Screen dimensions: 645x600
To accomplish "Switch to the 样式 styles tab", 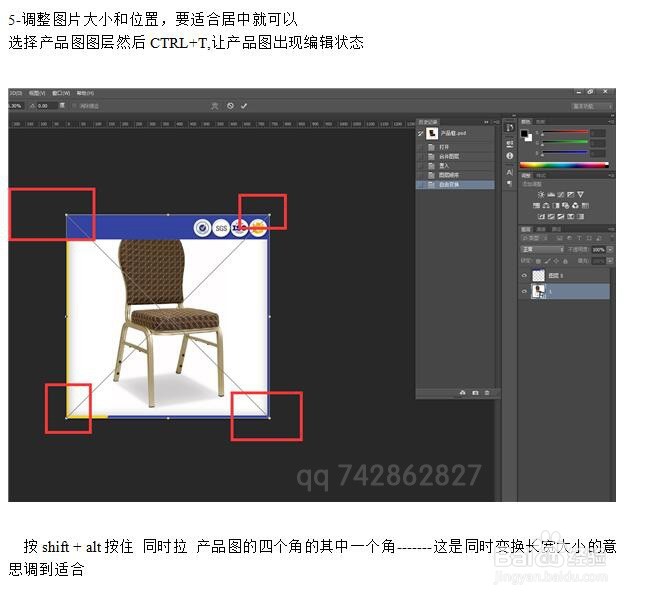I will coord(541,176).
